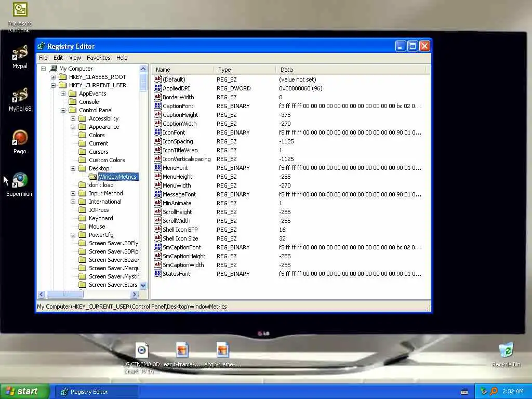Image resolution: width=532 pixels, height=399 pixels.
Task: Collapse the Desktop key
Action: click(x=73, y=169)
